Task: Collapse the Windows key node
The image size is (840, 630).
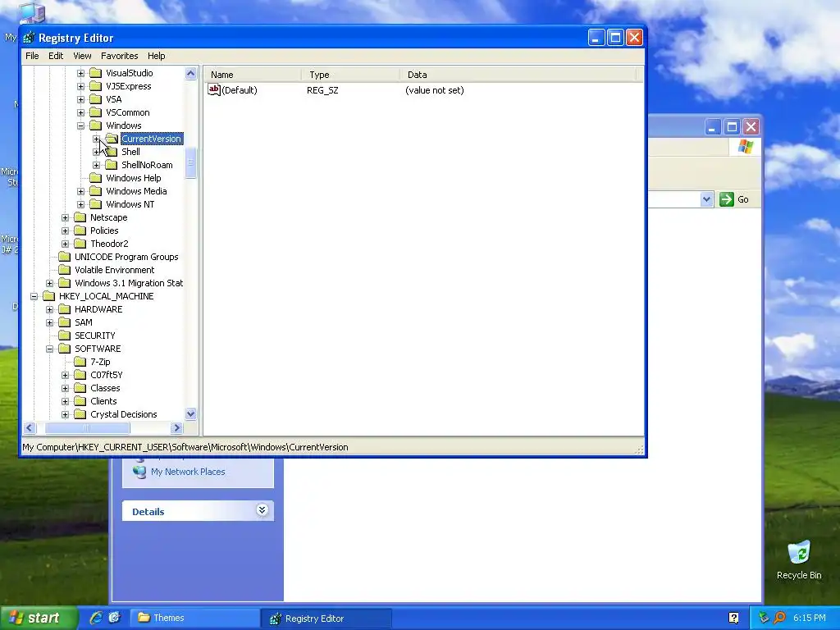Action: (80, 126)
